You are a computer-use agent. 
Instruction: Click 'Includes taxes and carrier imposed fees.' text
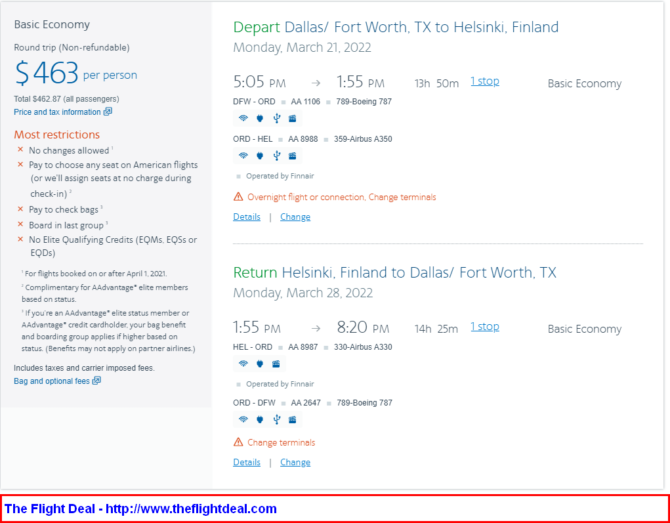tap(84, 368)
